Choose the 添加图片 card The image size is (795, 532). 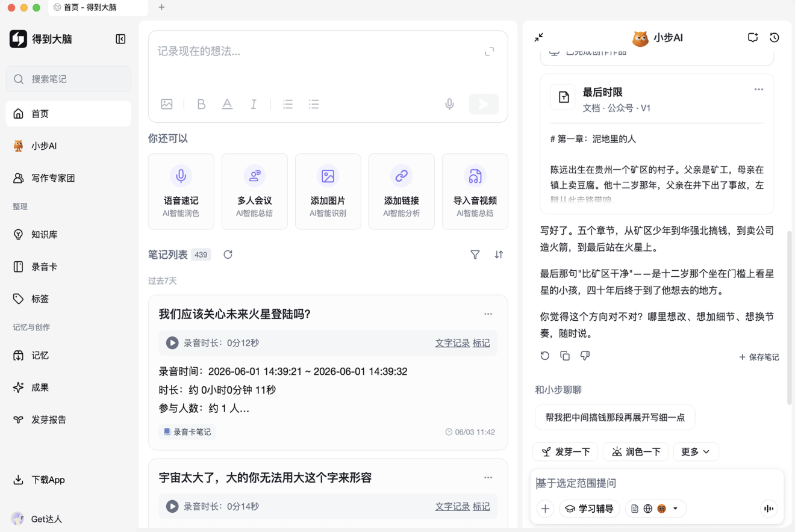(328, 191)
